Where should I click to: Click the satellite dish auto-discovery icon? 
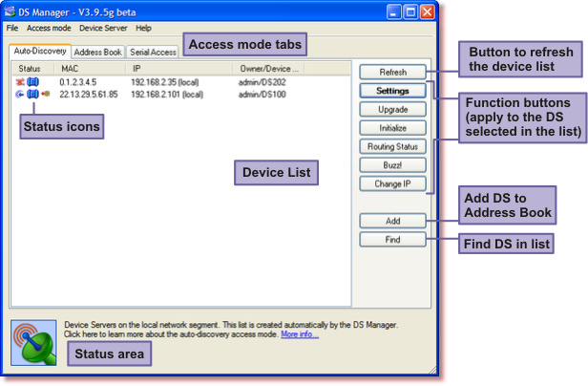pyautogui.click(x=33, y=342)
